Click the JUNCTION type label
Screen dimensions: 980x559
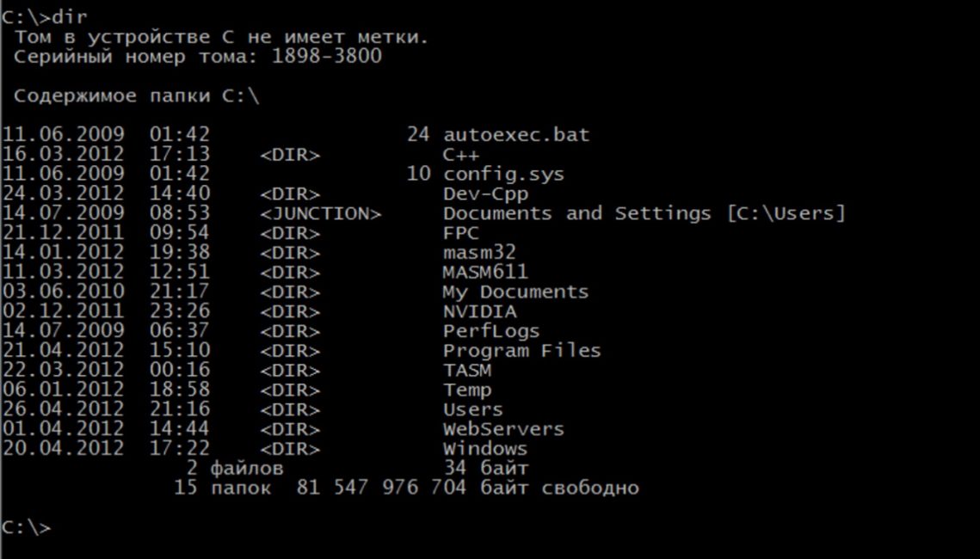tap(321, 213)
